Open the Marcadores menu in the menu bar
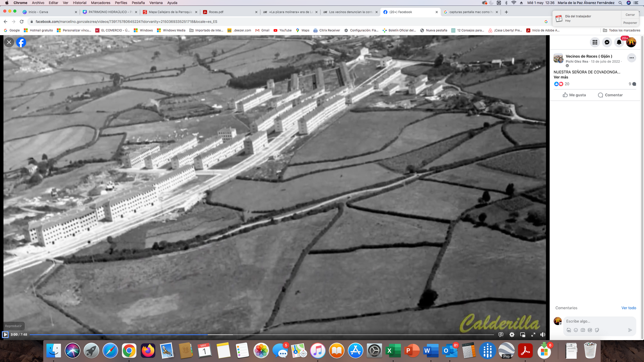 point(101,3)
